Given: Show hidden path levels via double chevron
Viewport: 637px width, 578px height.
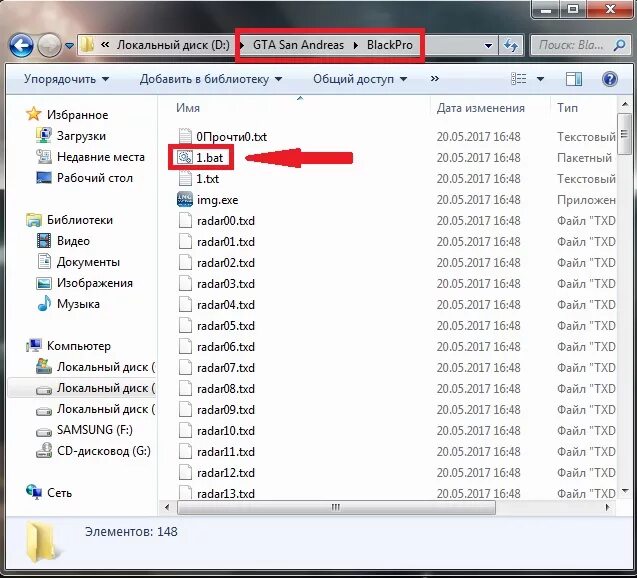Looking at the screenshot, I should 105,45.
